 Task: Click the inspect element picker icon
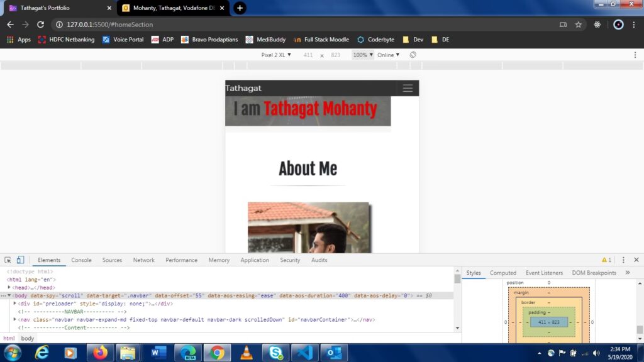[8, 260]
